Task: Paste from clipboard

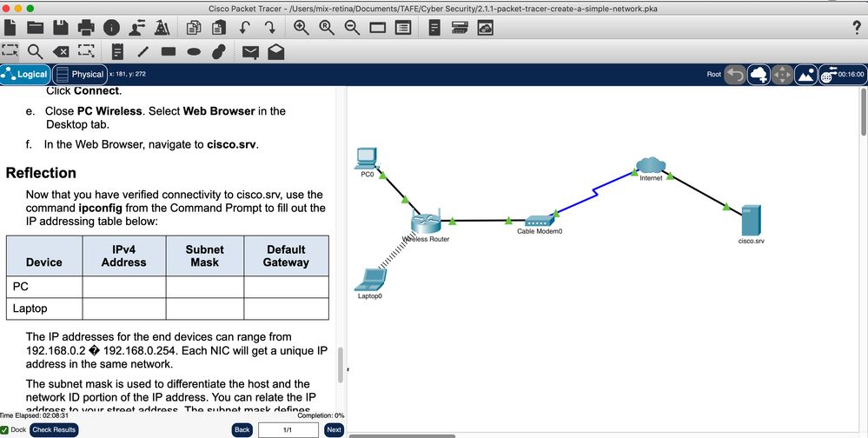Action: click(x=219, y=28)
